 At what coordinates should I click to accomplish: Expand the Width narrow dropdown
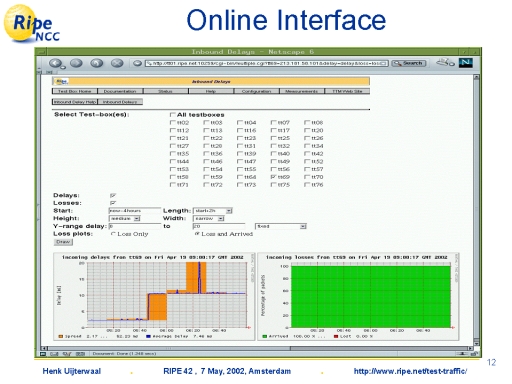click(x=209, y=218)
